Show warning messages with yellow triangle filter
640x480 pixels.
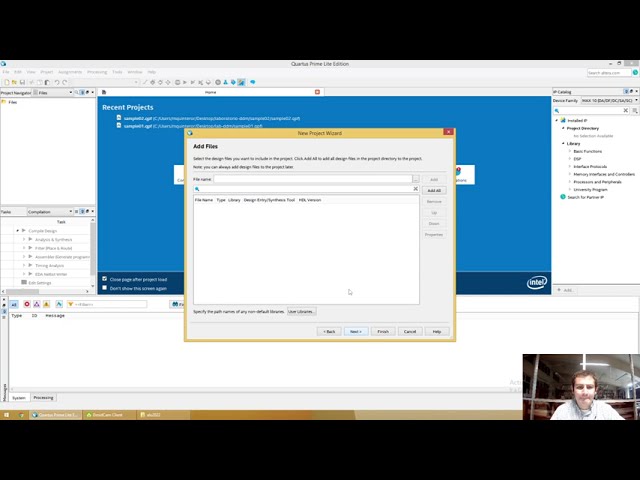pos(47,304)
